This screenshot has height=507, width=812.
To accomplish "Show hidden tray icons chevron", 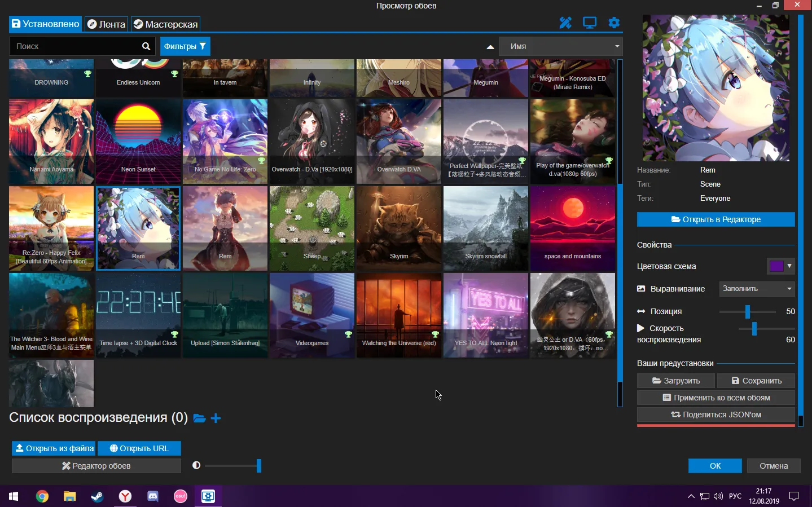I will coord(691,496).
